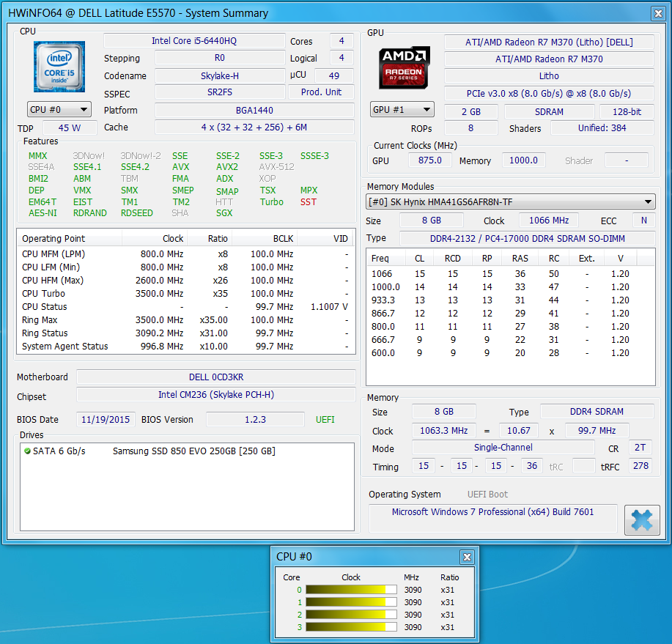Select the CPU Turbo operating point row

(x=185, y=294)
